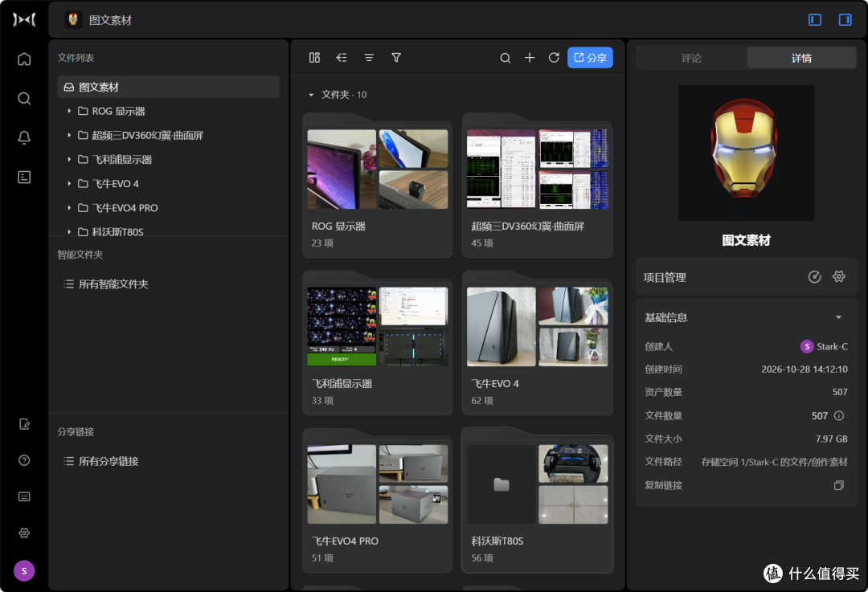This screenshot has height=592, width=868.
Task: Click the filter funnel icon
Action: [x=396, y=58]
